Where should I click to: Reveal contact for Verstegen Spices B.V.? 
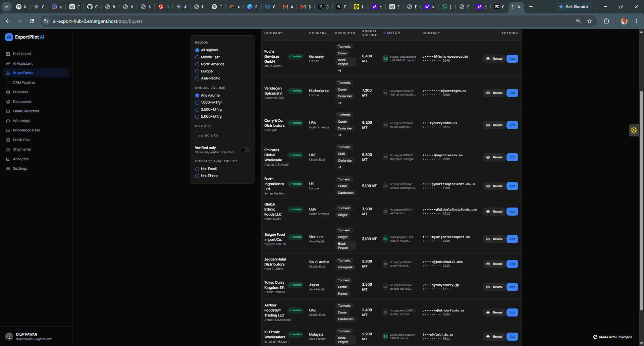coord(494,93)
